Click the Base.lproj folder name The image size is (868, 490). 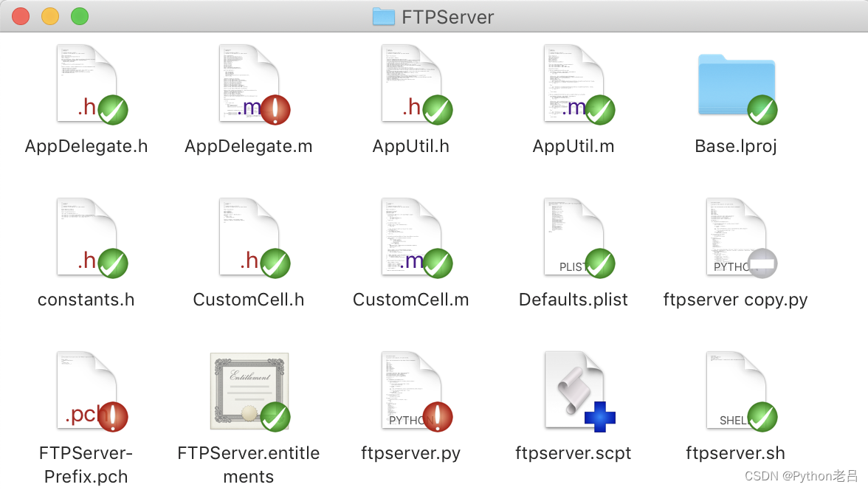736,146
